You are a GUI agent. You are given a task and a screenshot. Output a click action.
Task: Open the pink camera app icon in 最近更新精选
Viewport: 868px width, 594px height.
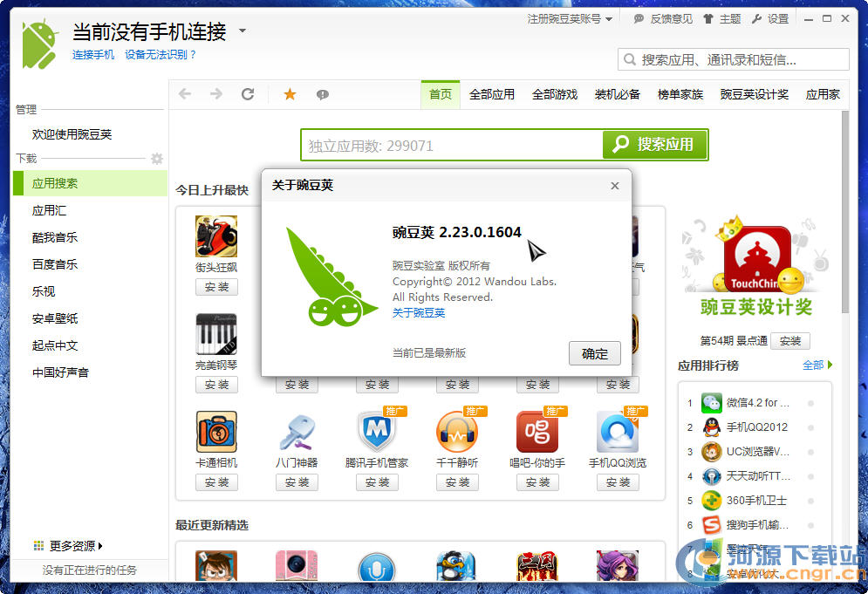297,566
